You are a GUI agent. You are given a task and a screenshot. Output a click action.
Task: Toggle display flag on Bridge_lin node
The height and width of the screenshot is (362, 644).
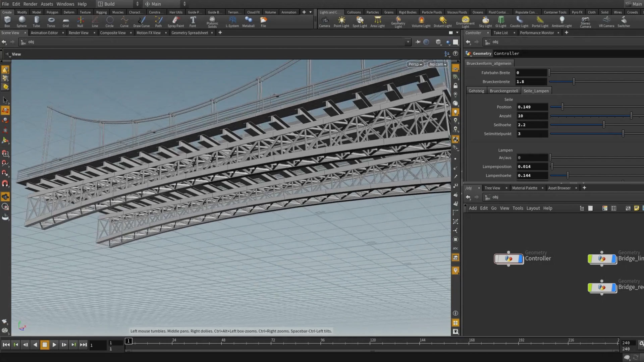coord(614,259)
